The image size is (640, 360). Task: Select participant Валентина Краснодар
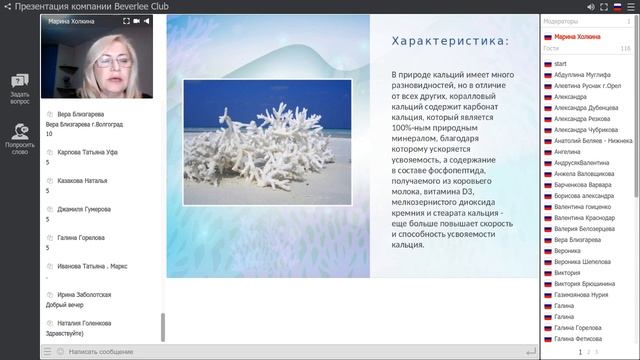tap(584, 218)
